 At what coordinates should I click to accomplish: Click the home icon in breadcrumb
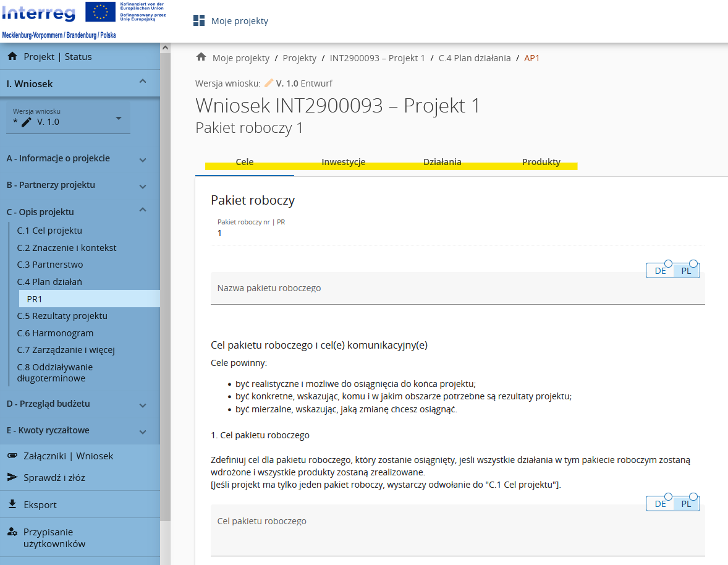201,57
